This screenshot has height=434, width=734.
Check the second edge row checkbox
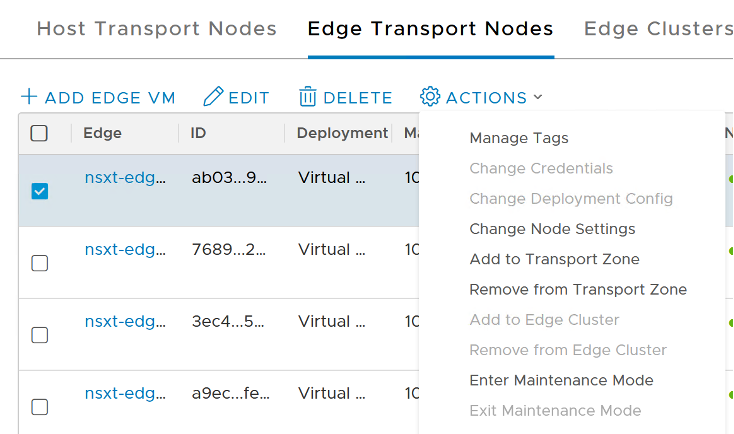click(x=40, y=263)
